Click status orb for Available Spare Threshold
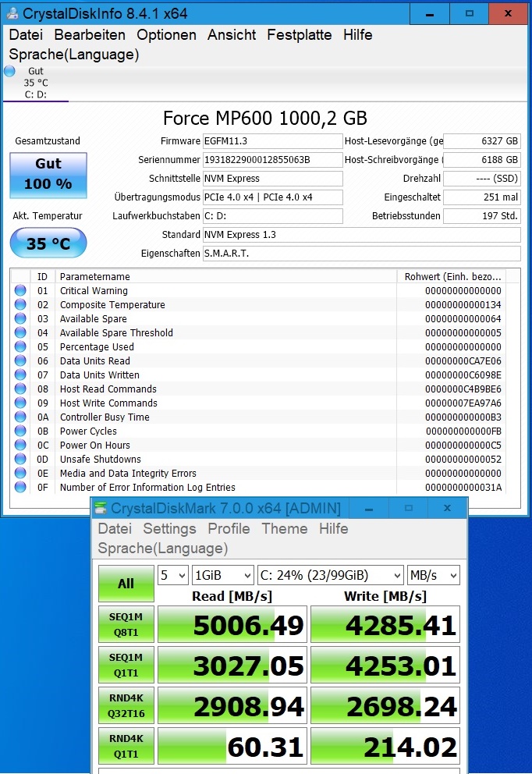This screenshot has height=774, width=532. coord(20,332)
